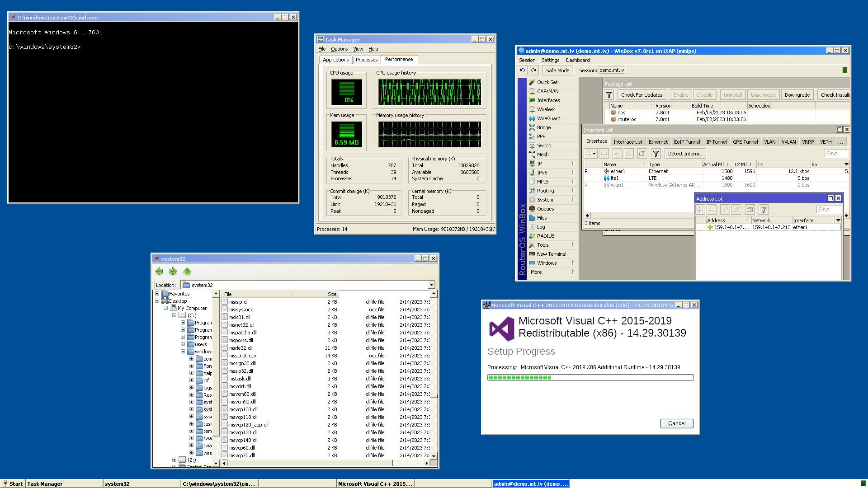The height and width of the screenshot is (488, 868).
Task: Go up one folder level in system32
Action: click(187, 271)
